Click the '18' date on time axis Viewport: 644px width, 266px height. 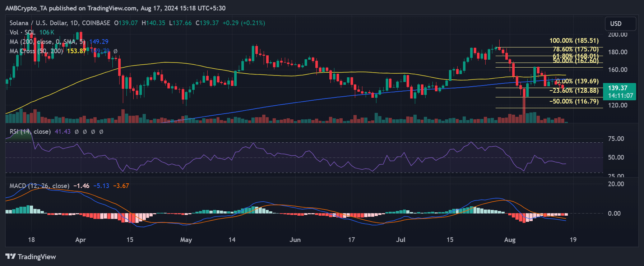32,240
